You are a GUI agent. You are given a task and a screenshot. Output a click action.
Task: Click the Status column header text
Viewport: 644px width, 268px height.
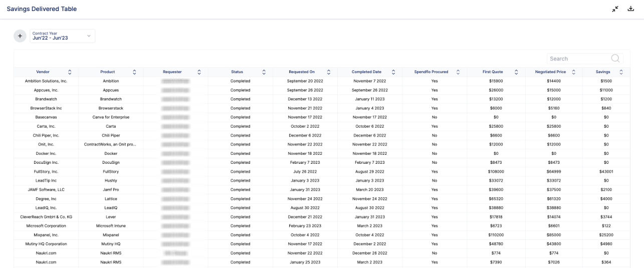[237, 72]
